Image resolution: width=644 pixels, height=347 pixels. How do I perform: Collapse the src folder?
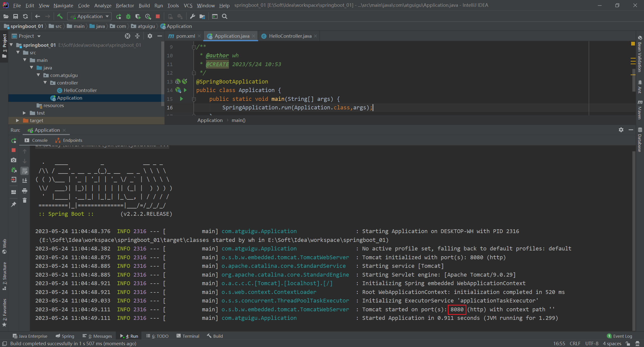tap(18, 53)
